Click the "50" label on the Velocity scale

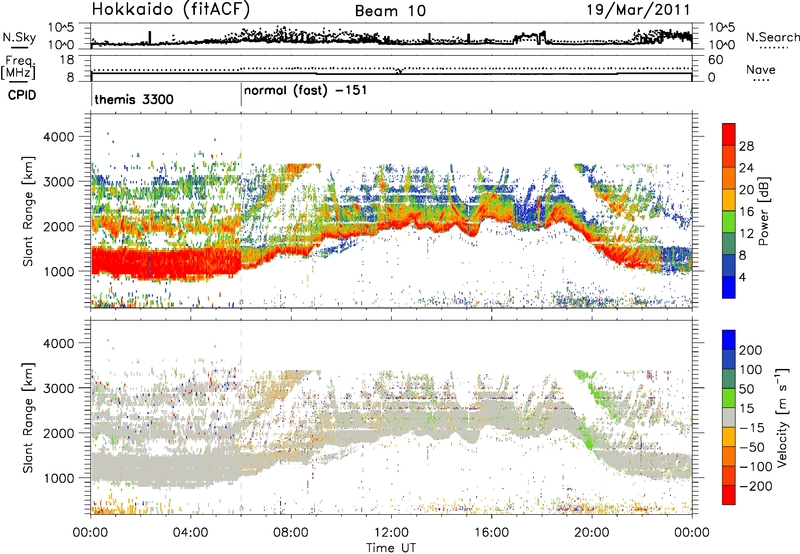tap(746, 389)
